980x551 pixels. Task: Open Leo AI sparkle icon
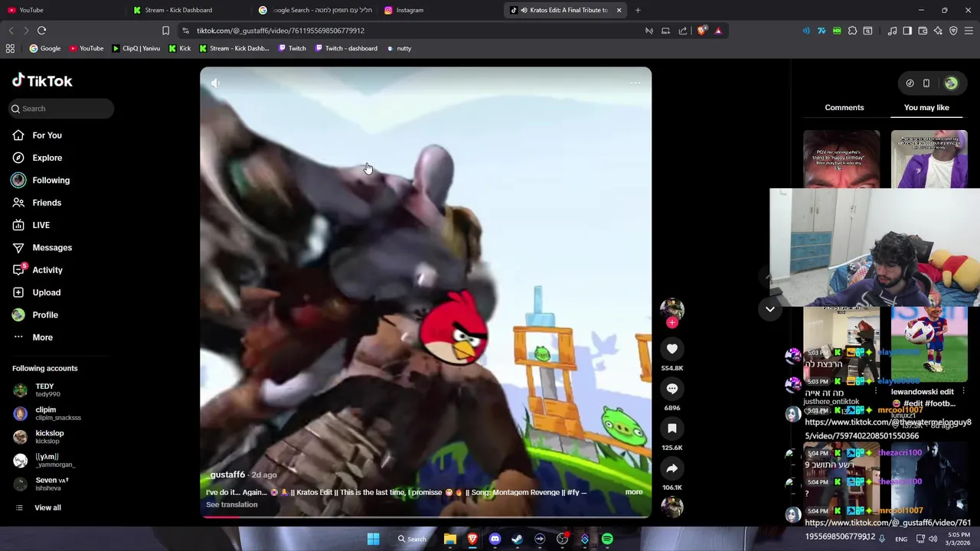point(938,31)
